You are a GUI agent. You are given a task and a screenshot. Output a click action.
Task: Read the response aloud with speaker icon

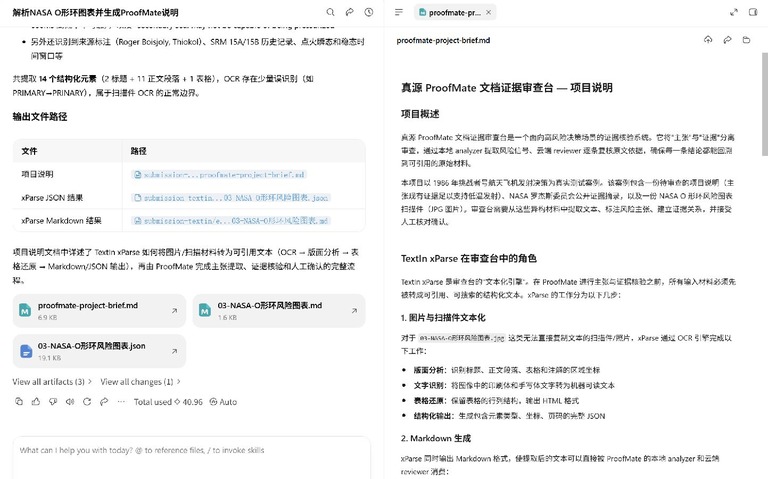coord(70,402)
